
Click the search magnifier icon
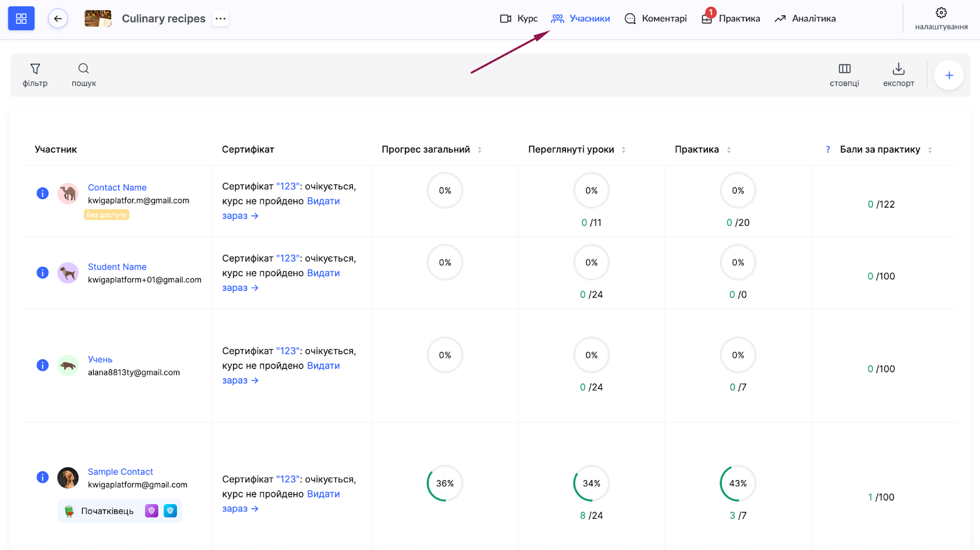(x=84, y=69)
